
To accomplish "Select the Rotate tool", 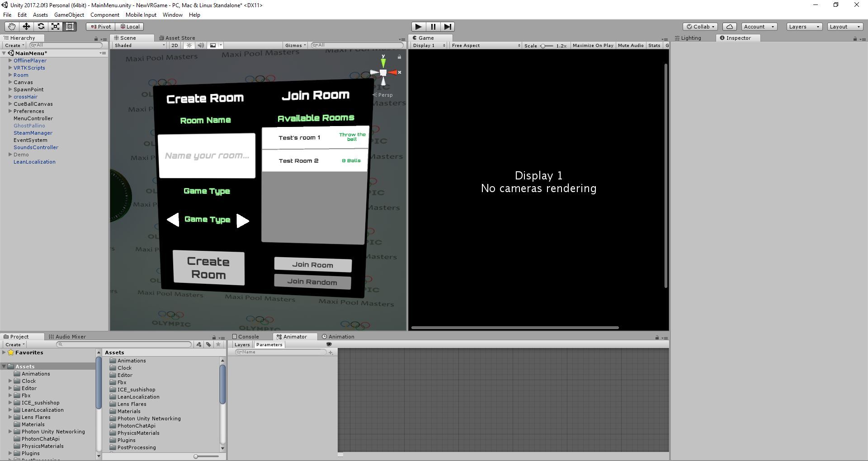I will click(41, 27).
